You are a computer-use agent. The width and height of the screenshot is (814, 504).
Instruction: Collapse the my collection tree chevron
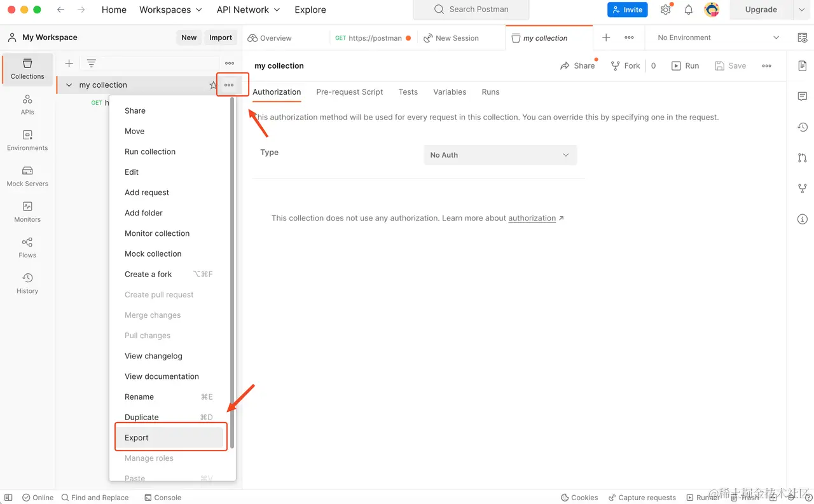pos(69,85)
